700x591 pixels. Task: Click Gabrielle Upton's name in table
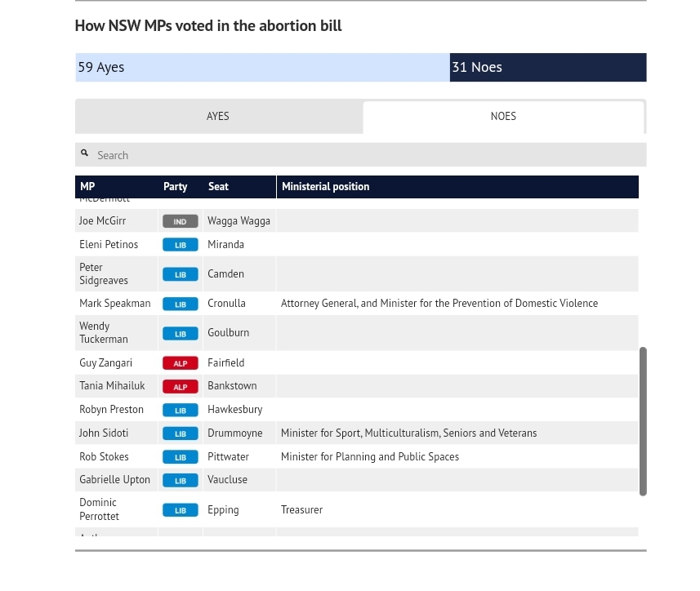114,480
